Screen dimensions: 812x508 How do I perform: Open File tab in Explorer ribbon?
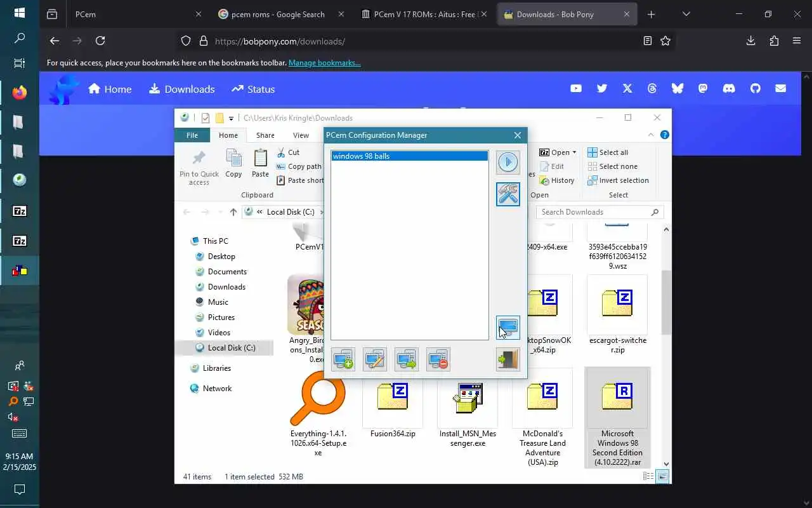[x=192, y=135]
